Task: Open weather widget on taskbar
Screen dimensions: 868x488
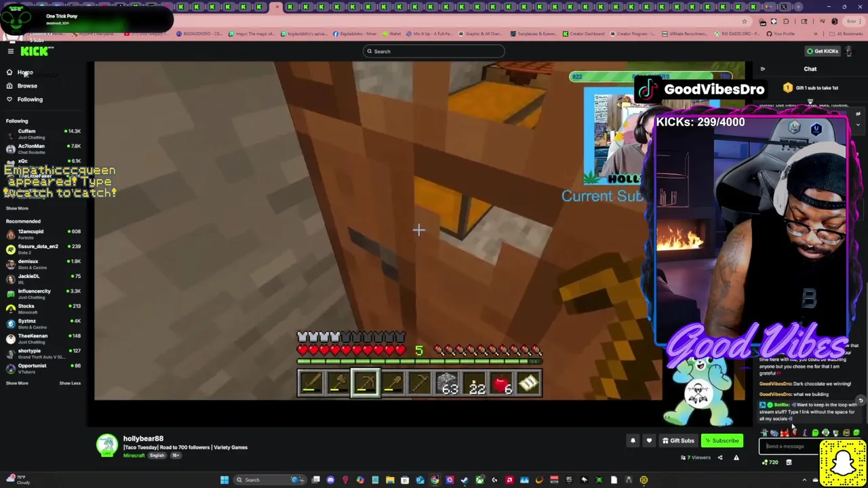Action: [17, 480]
